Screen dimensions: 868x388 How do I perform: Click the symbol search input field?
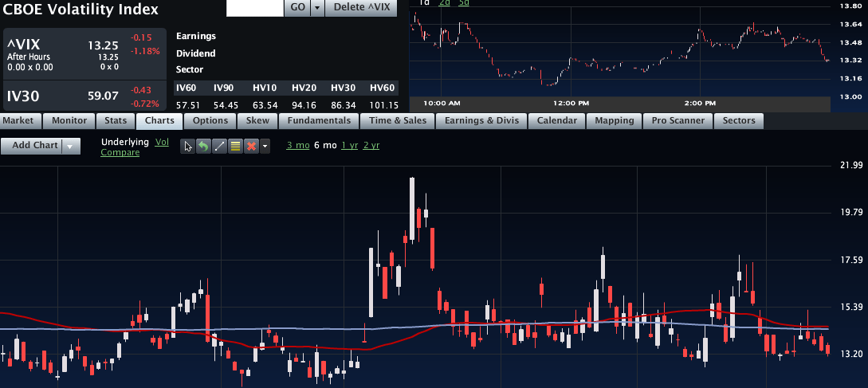pyautogui.click(x=255, y=7)
